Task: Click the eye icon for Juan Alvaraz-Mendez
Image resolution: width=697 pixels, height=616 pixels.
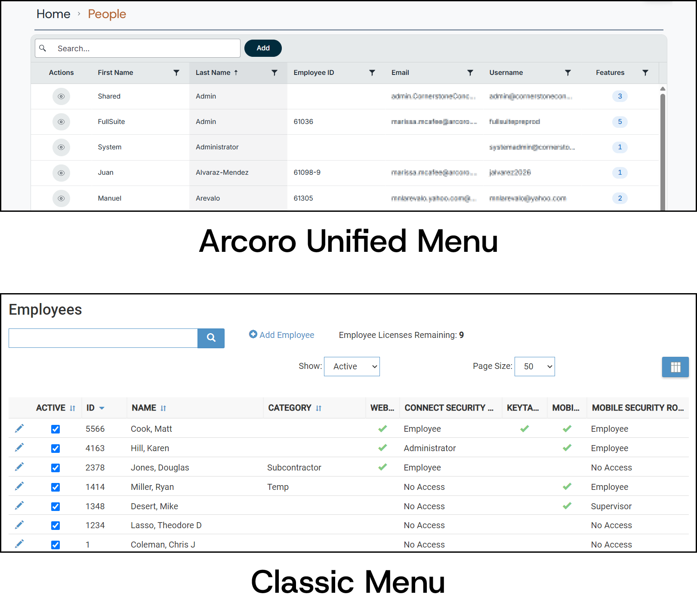Action: pos(61,173)
